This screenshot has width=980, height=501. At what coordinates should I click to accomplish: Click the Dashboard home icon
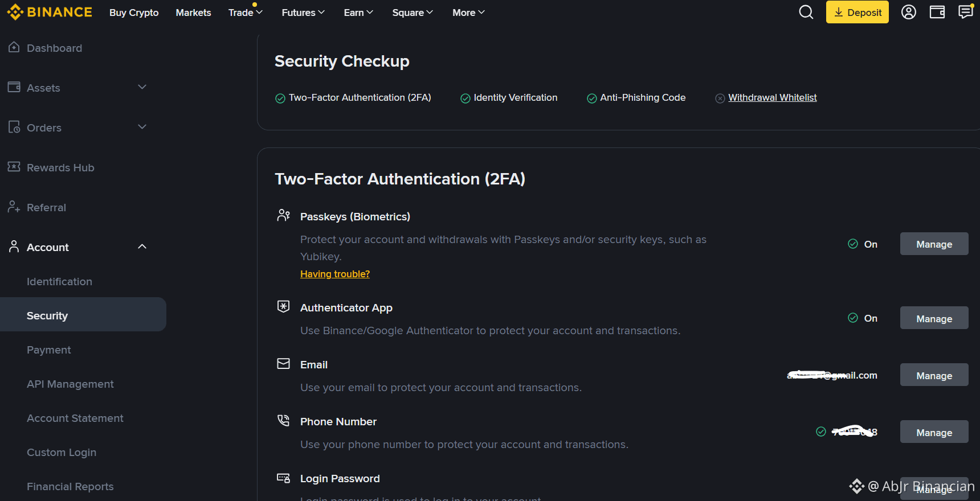coord(14,48)
